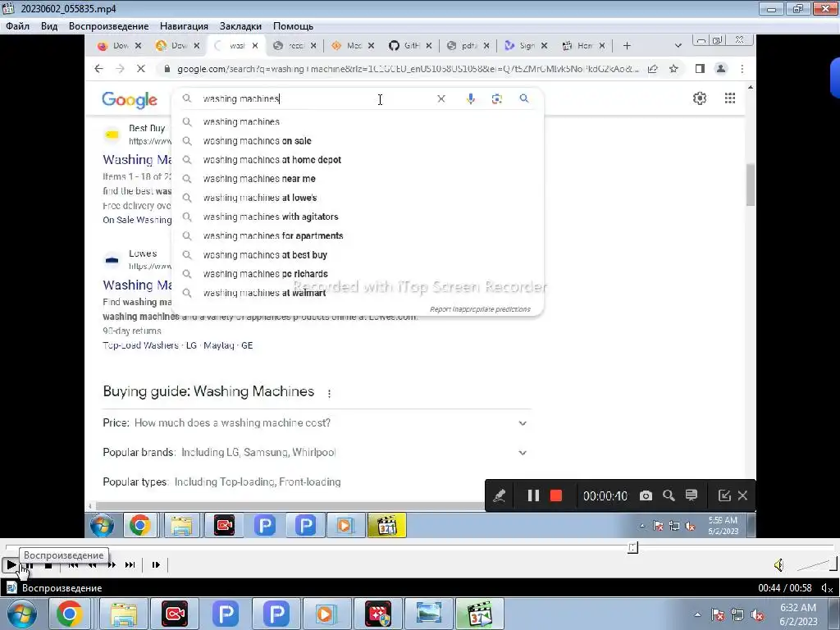Click the recorder toolbar pause button
The height and width of the screenshot is (630, 840).
pyautogui.click(x=533, y=495)
